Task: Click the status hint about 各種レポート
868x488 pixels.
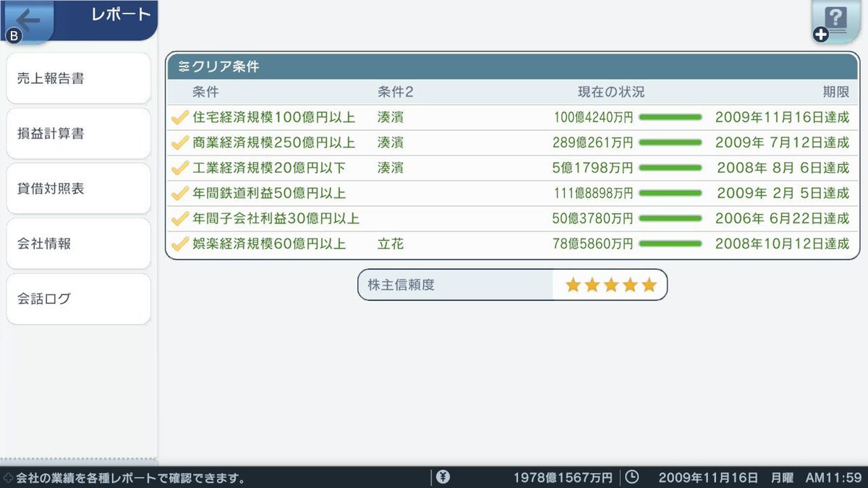Action: (130, 478)
